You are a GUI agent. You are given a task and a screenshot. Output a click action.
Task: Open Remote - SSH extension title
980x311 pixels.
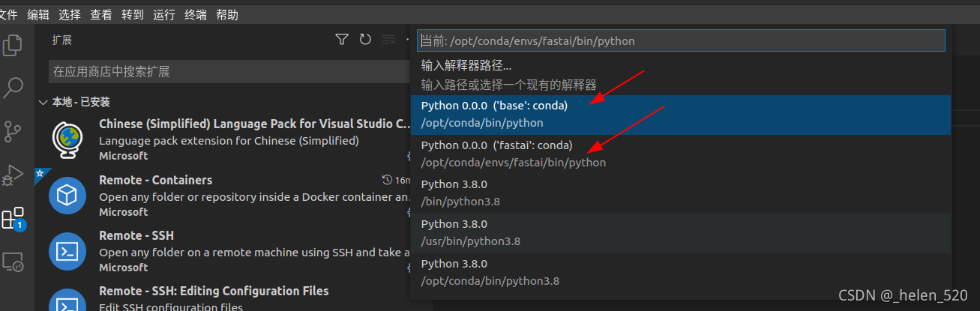[136, 235]
